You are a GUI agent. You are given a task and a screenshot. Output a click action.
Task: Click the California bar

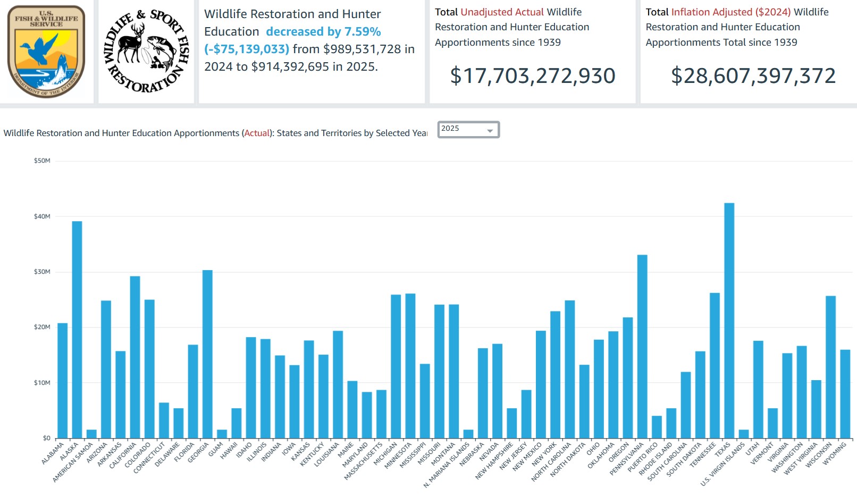(135, 357)
